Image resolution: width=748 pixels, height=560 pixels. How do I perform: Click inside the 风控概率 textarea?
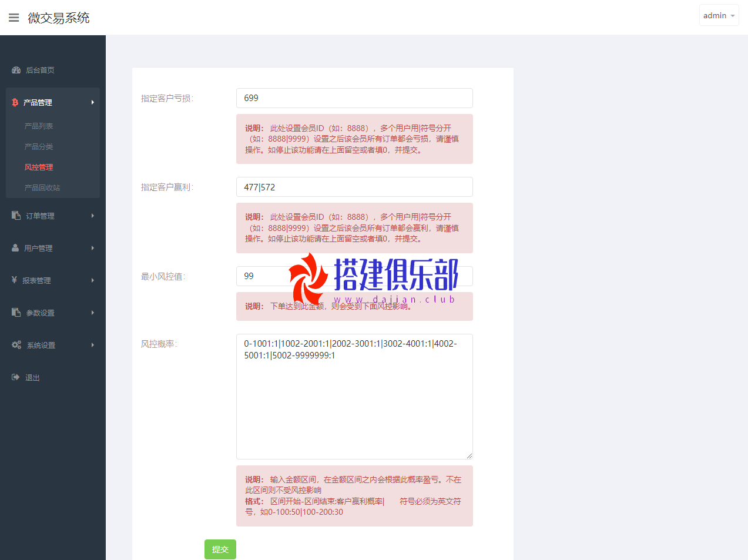354,397
